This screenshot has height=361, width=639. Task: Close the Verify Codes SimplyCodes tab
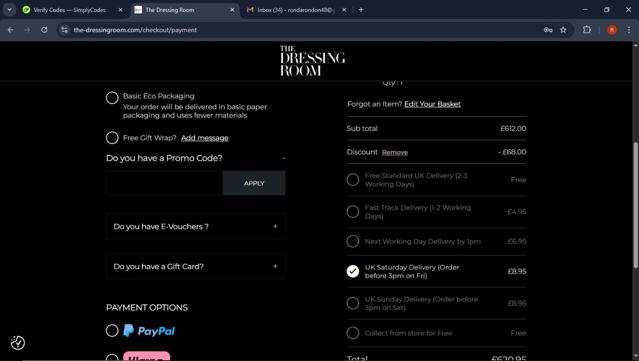click(120, 10)
